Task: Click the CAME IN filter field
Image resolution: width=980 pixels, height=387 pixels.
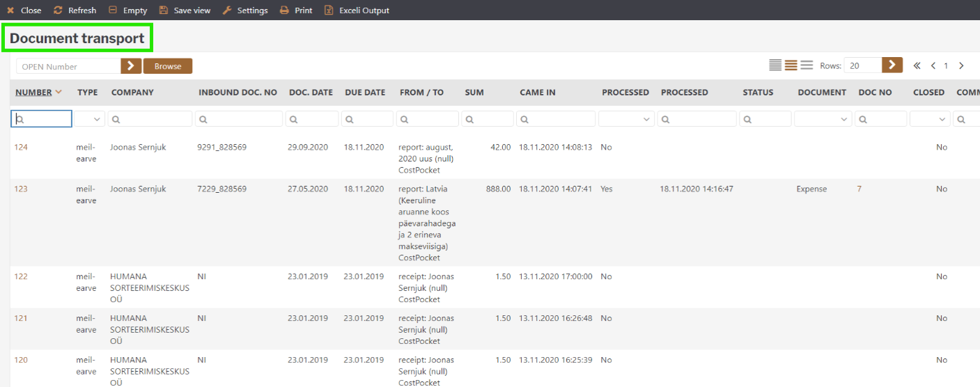Action: click(x=556, y=119)
